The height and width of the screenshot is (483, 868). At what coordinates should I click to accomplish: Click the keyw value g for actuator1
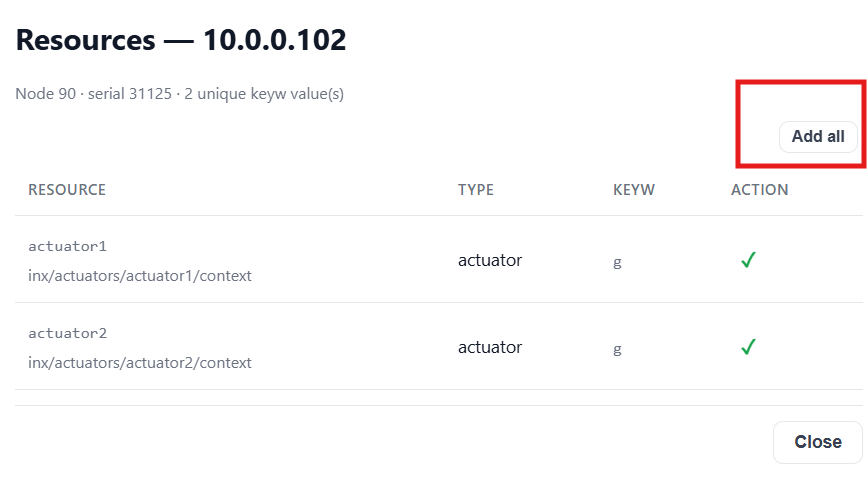click(617, 262)
